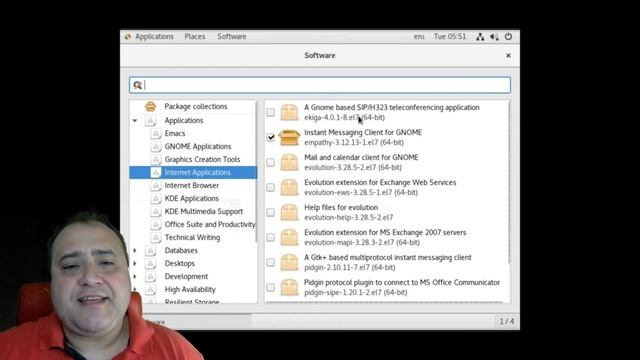Select the Development category

coord(186,276)
